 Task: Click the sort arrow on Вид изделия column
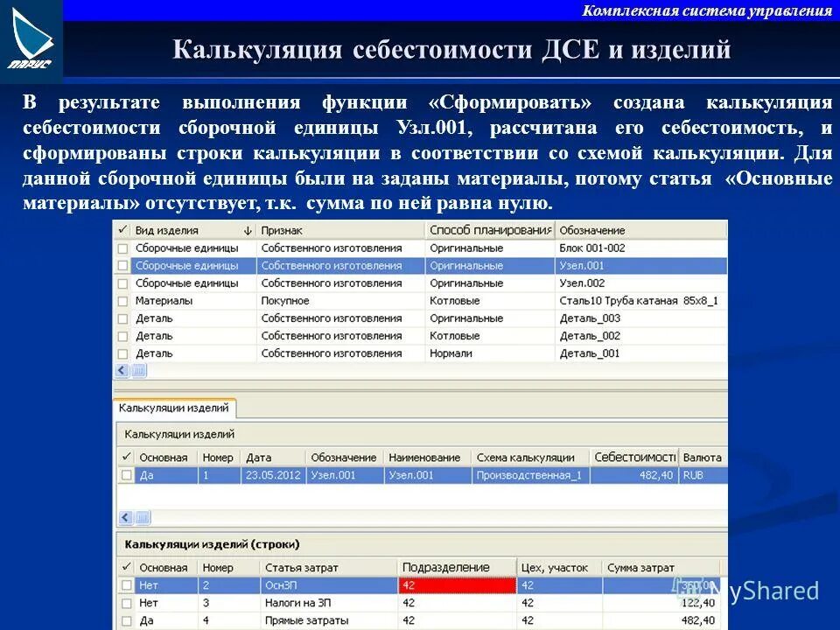tap(247, 228)
